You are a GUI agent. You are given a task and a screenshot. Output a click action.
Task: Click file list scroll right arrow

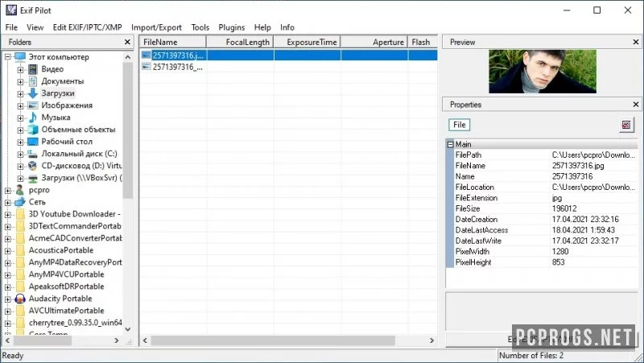point(431,340)
